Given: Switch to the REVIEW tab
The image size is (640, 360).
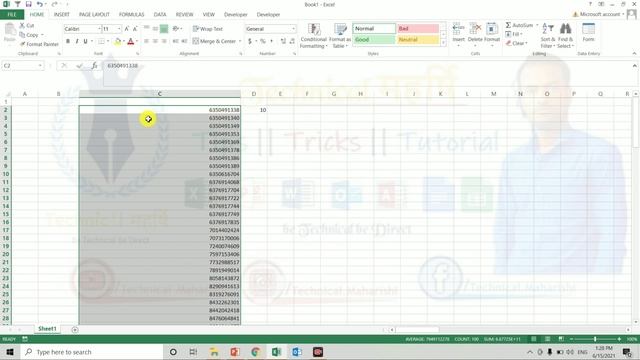Looking at the screenshot, I should click(184, 15).
